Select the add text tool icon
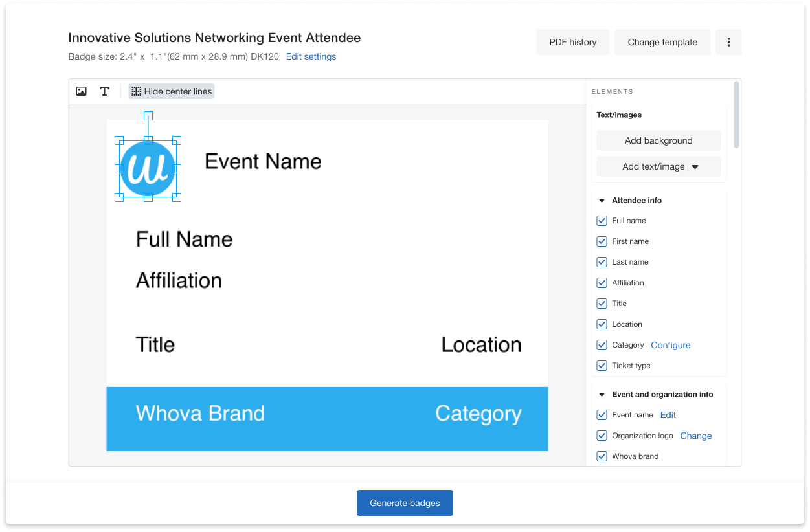Viewport: 810px width, 532px height. point(104,91)
